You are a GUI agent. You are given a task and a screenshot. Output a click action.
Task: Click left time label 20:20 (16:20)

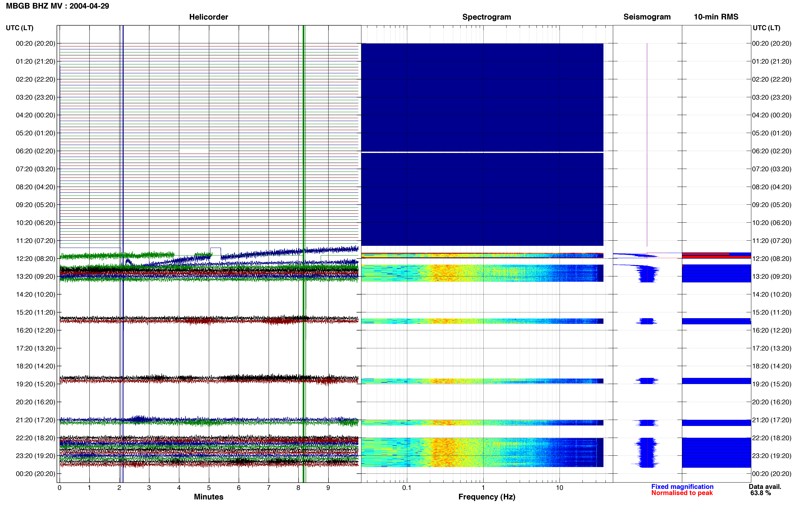[36, 402]
